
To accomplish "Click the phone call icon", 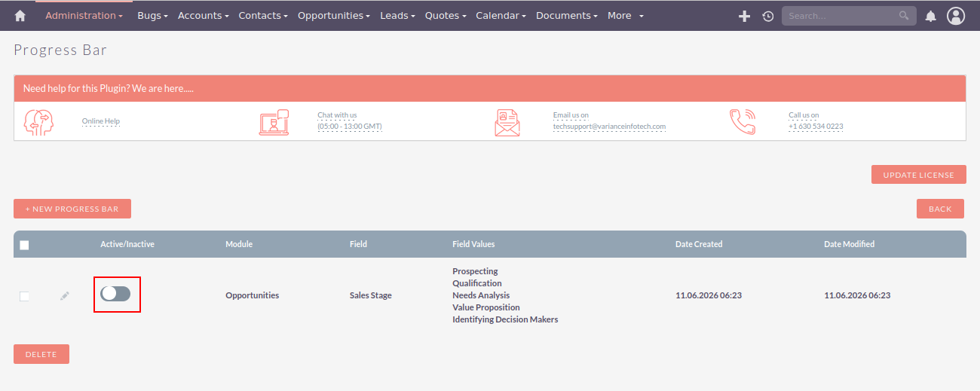I will [x=743, y=122].
